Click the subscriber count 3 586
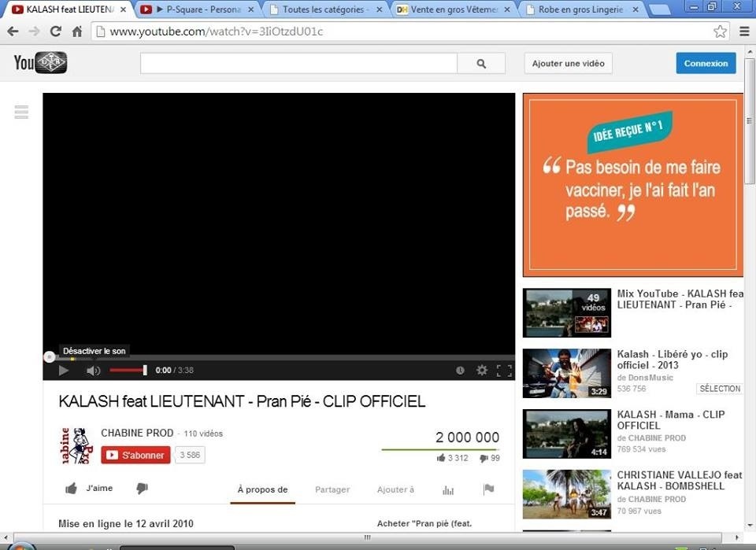This screenshot has width=756, height=550. click(190, 455)
